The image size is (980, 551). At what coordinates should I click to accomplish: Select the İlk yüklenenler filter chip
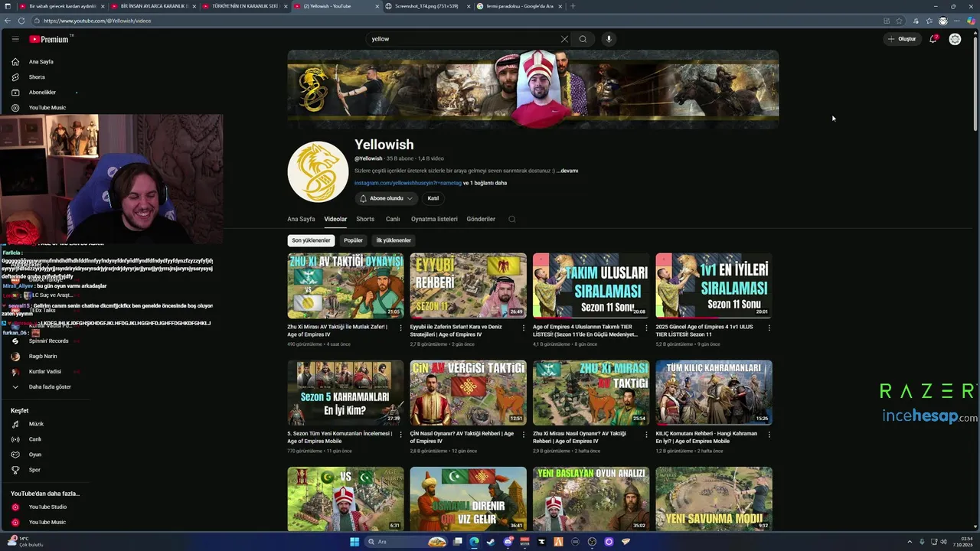coord(394,240)
